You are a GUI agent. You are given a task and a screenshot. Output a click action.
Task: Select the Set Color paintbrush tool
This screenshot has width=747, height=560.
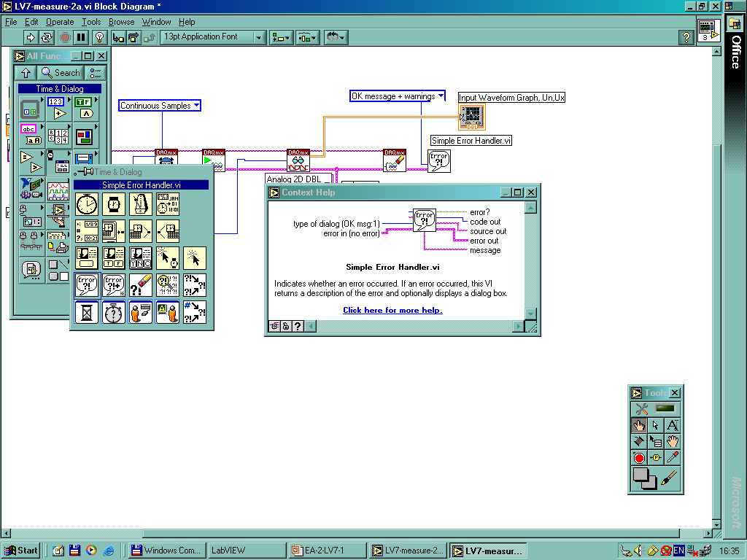click(670, 478)
